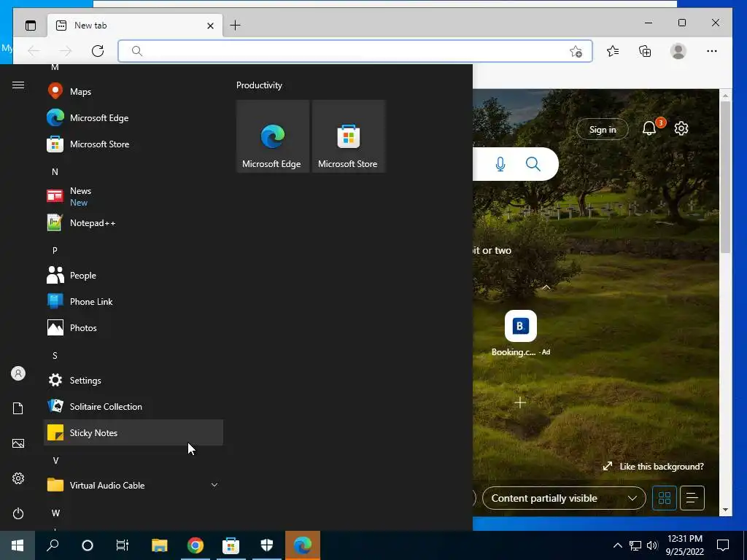Open Sticky Notes
Screen dimensions: 747x560
click(x=133, y=432)
